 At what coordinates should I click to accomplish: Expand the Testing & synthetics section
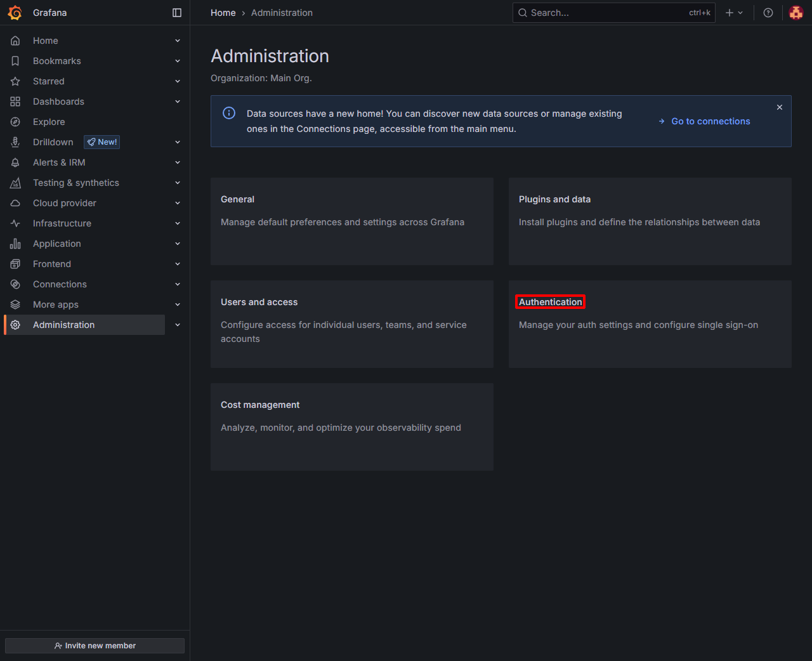tap(178, 183)
